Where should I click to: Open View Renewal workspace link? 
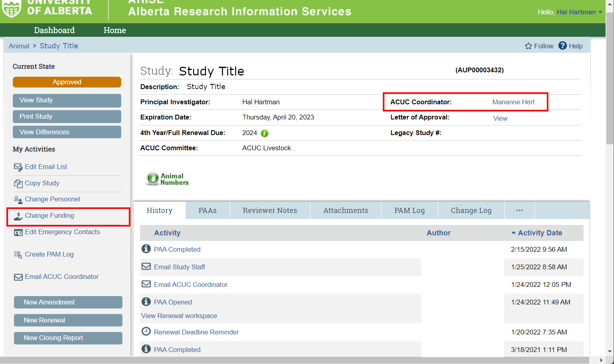tap(179, 316)
